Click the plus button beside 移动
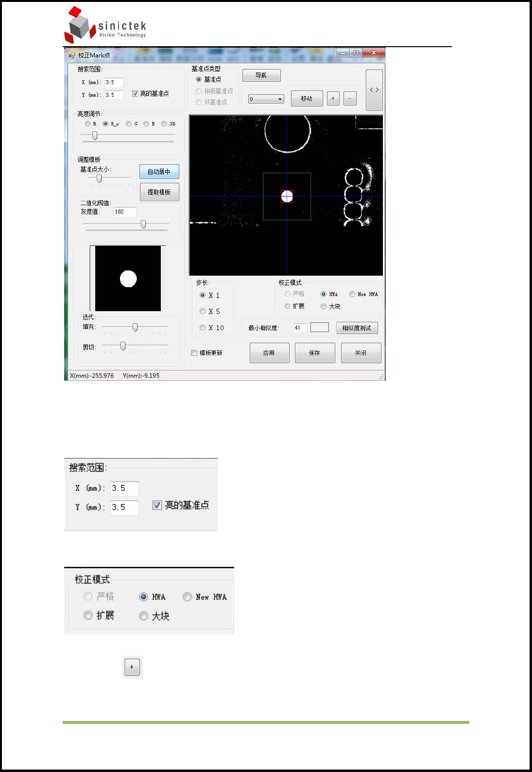Screen dimensions: 532x772 coord(333,98)
